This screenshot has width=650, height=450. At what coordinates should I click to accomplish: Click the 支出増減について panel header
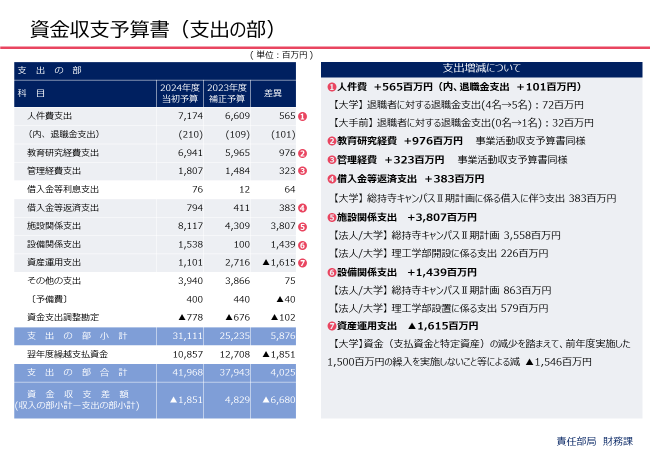click(x=480, y=68)
